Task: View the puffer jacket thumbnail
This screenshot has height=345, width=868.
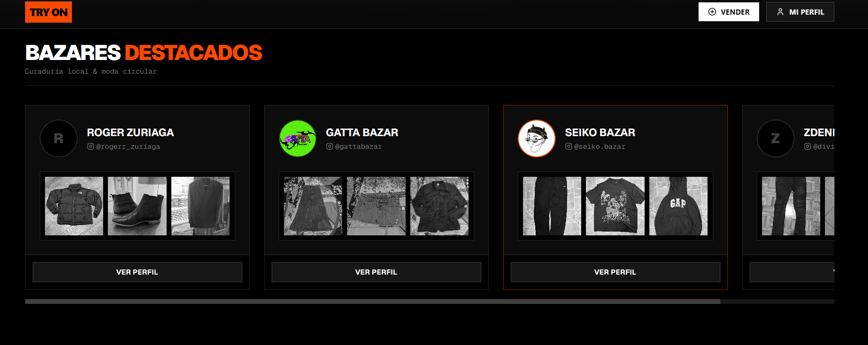Action: pyautogui.click(x=74, y=206)
